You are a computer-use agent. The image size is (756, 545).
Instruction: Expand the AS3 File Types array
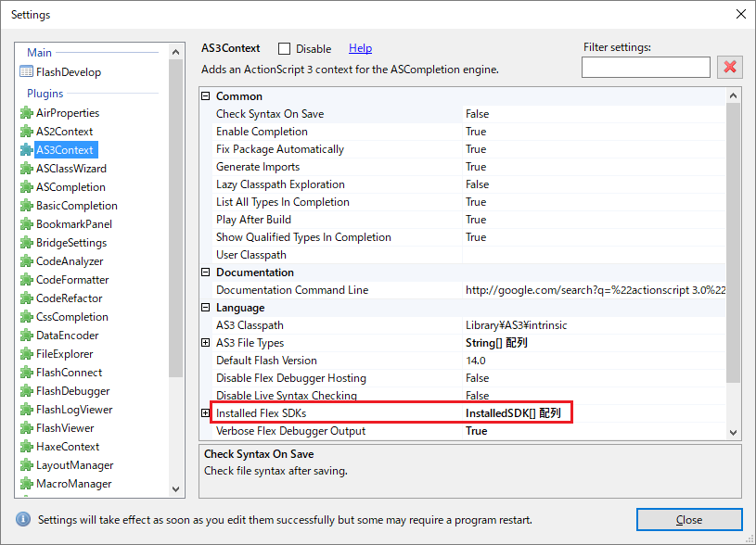click(205, 343)
